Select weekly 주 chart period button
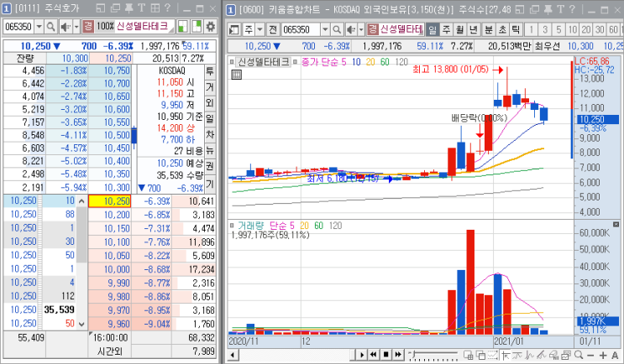The height and width of the screenshot is (364, 624). tap(447, 29)
